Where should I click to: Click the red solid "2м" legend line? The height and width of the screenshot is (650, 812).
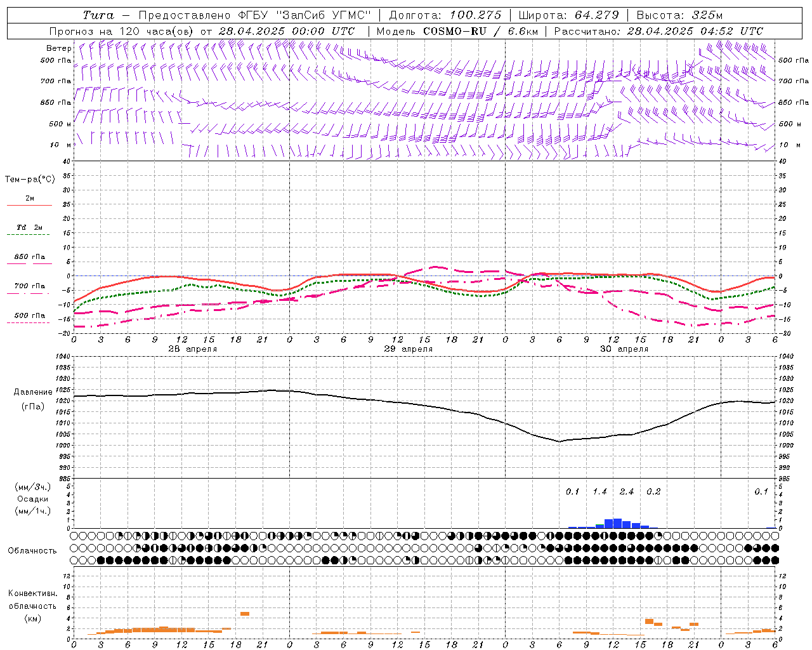click(x=29, y=206)
